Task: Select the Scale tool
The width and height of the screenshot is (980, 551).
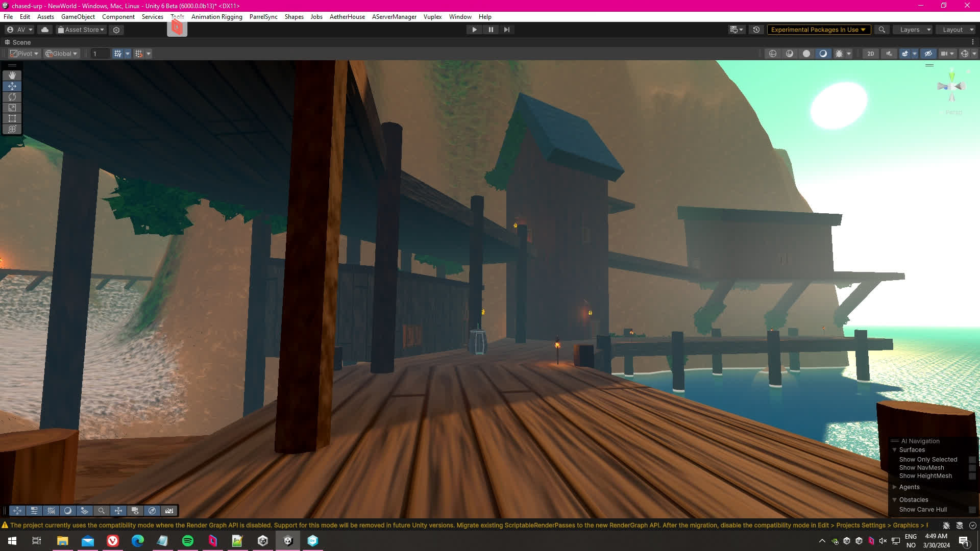Action: 12,108
